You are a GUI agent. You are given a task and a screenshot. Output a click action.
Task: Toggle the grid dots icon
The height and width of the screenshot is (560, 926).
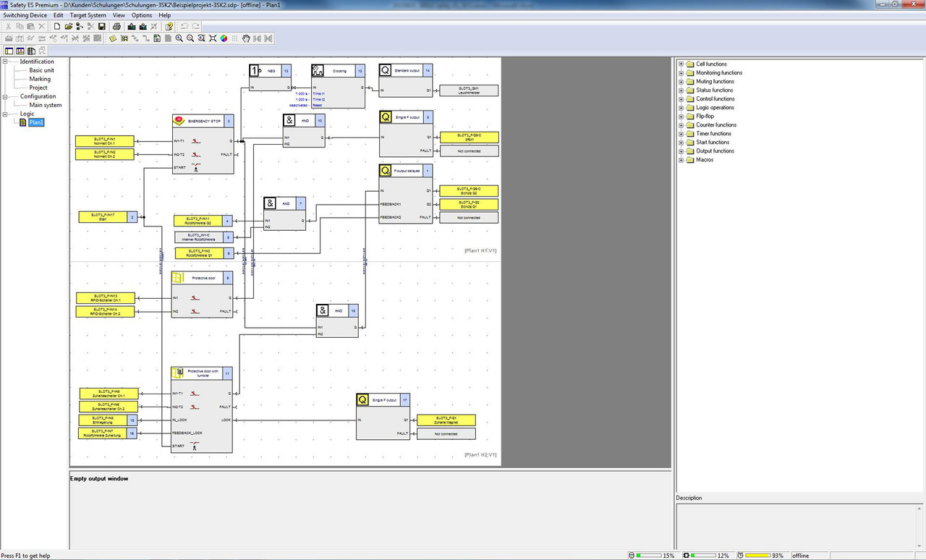(234, 38)
